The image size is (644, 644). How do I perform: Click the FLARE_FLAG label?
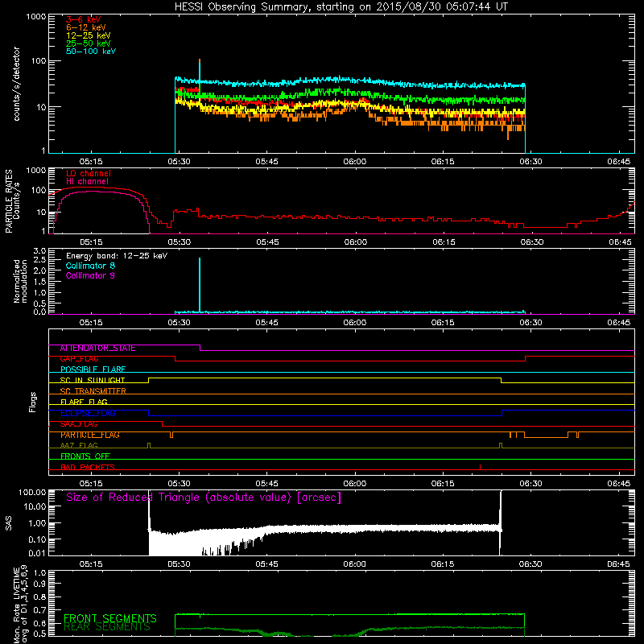pyautogui.click(x=84, y=402)
